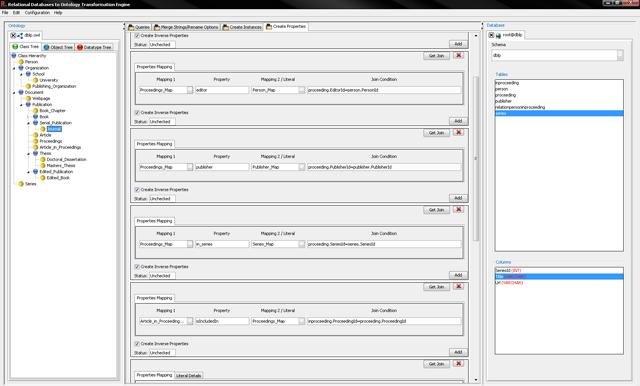Open the Schema dblp dropdown
This screenshot has width=640, height=386.
[x=620, y=55]
